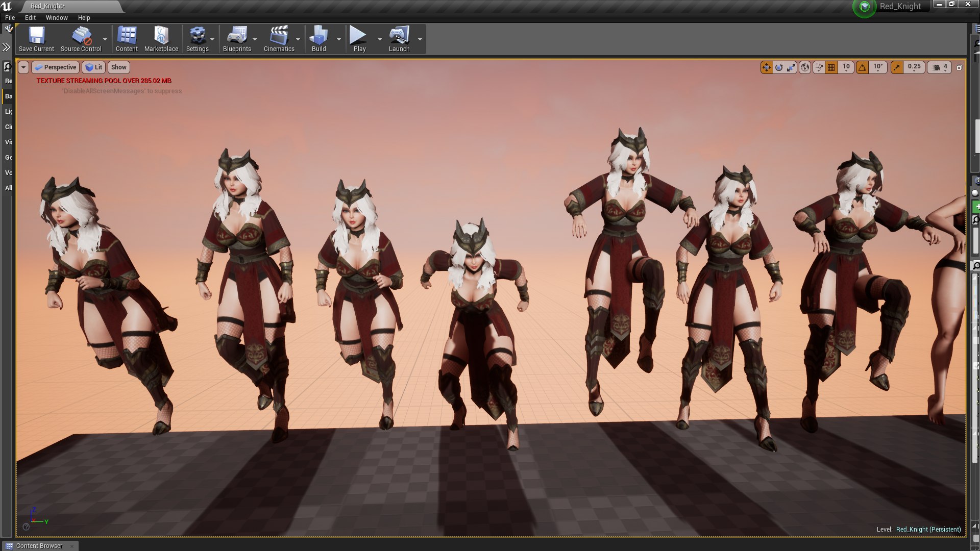Open the Source Control toolbar button
Viewport: 980px width, 551px height.
[81, 39]
